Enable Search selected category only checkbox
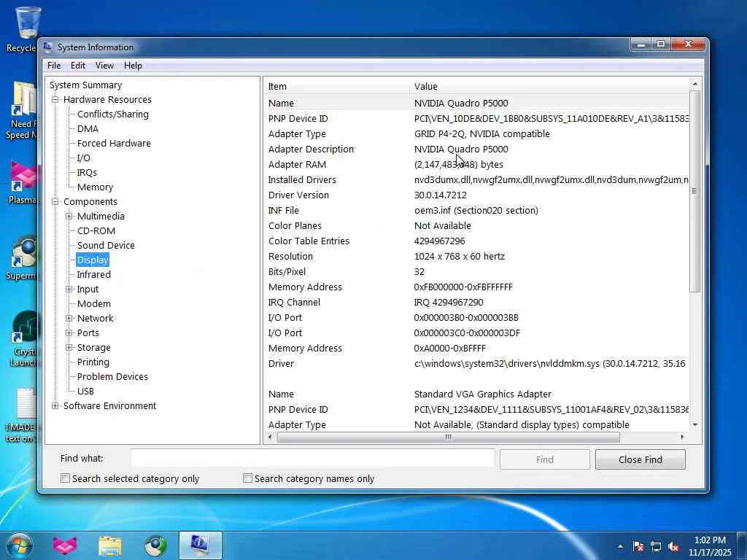 coord(65,478)
